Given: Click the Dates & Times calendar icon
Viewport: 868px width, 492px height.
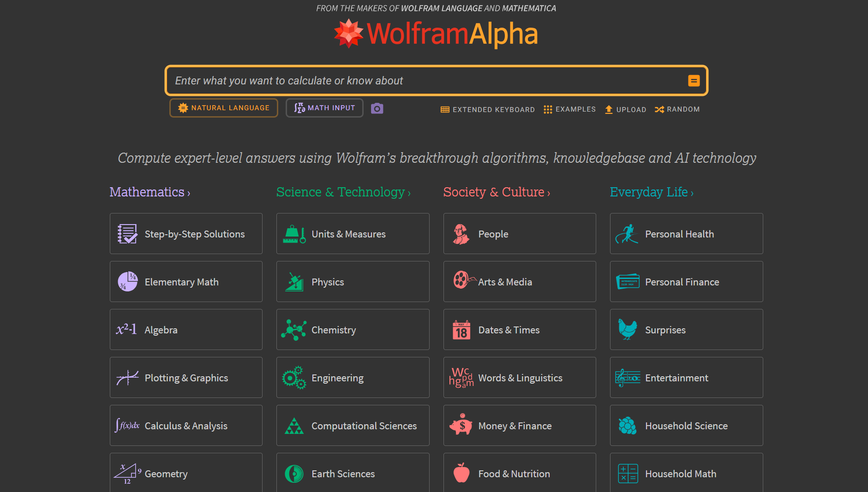Looking at the screenshot, I should click(461, 330).
